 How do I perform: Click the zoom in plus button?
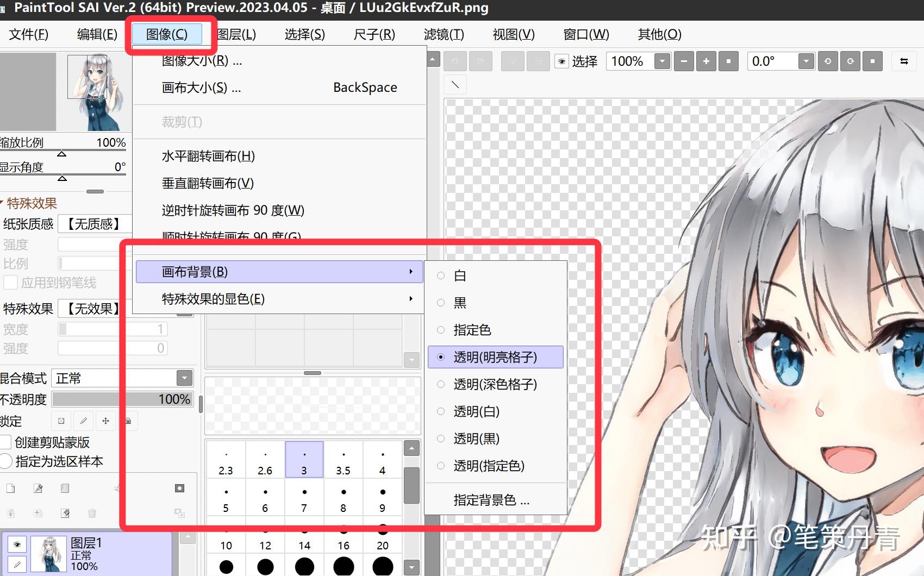pos(706,61)
